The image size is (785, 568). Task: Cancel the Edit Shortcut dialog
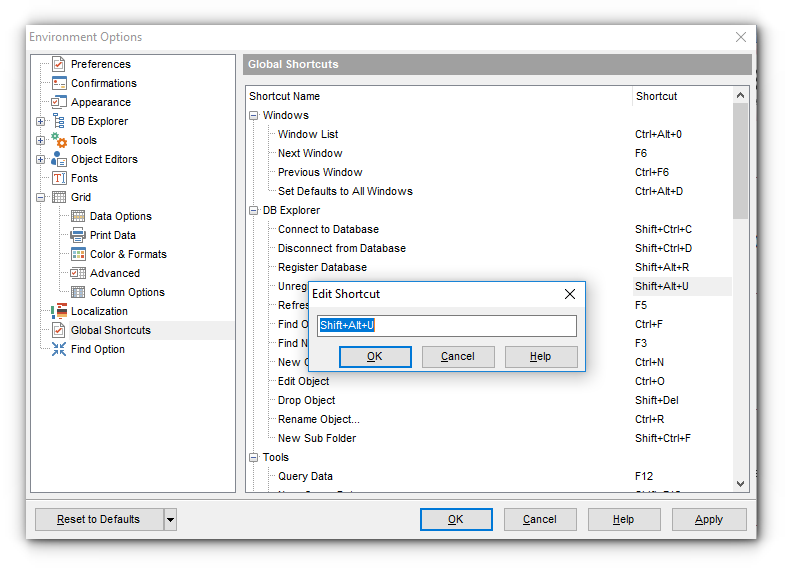click(458, 356)
